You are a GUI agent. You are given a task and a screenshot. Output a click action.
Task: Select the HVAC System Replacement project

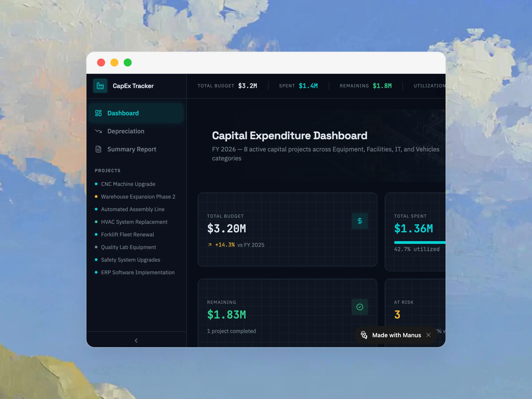click(134, 222)
